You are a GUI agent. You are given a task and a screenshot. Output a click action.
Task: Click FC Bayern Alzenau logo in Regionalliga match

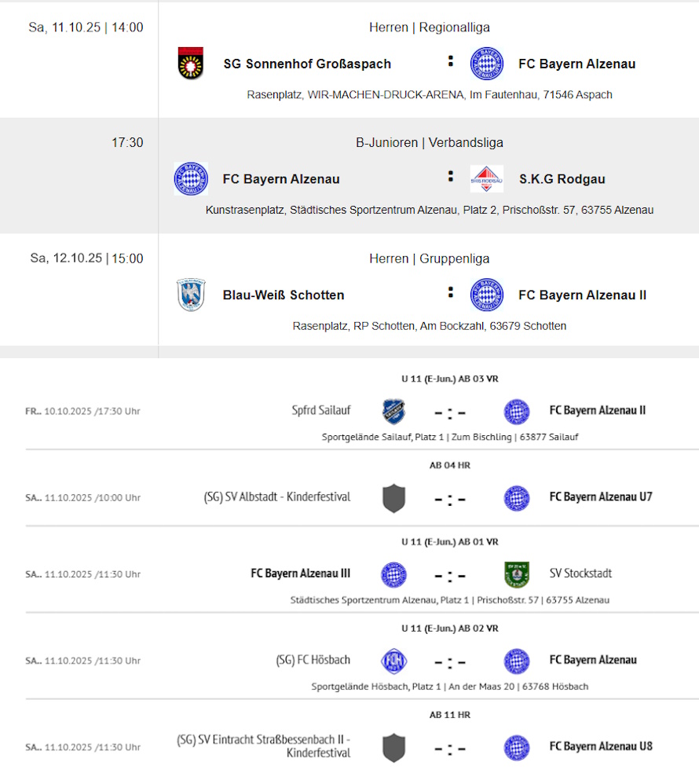486,64
